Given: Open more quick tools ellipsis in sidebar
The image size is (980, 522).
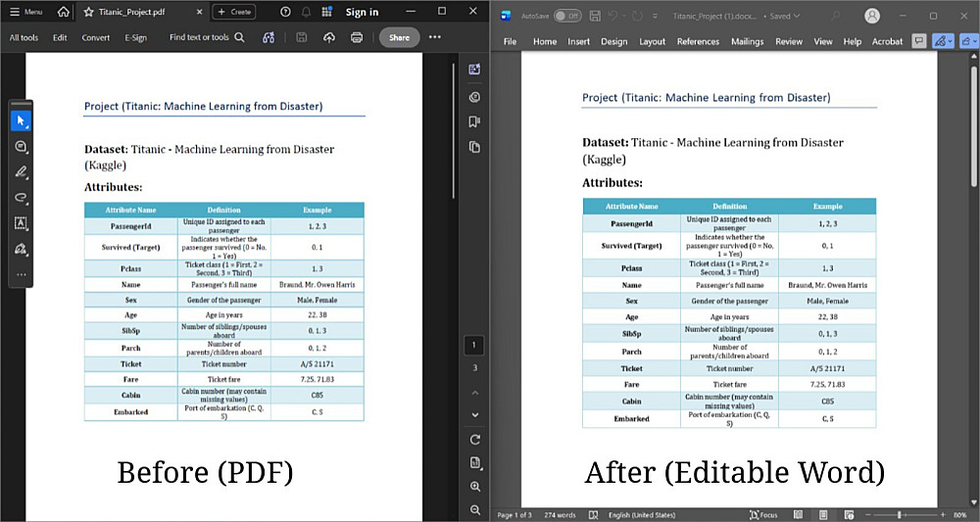Looking at the screenshot, I should point(21,274).
